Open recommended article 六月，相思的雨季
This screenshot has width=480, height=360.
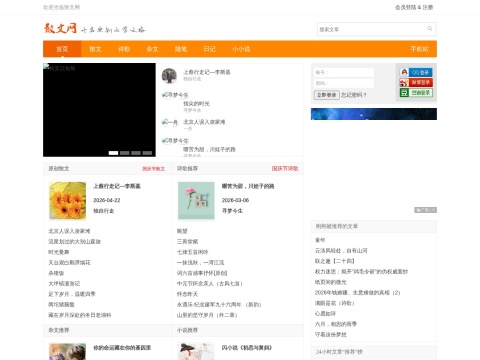pos(336,324)
